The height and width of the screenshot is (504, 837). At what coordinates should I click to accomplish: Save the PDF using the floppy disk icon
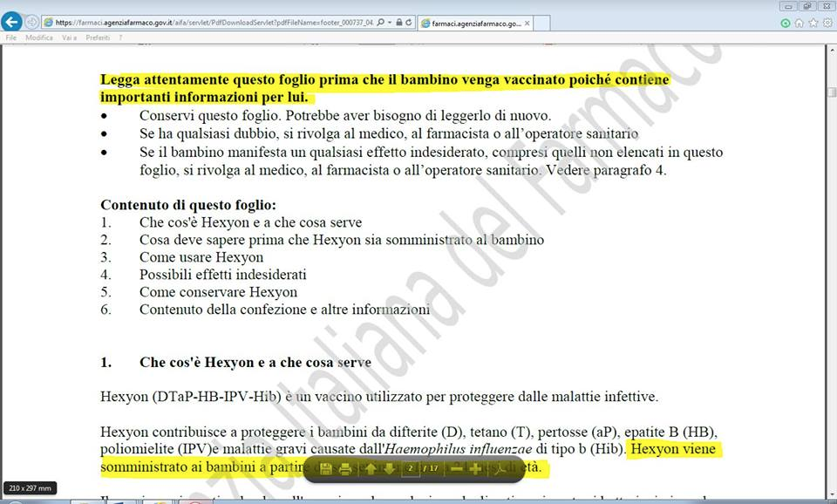pos(325,469)
